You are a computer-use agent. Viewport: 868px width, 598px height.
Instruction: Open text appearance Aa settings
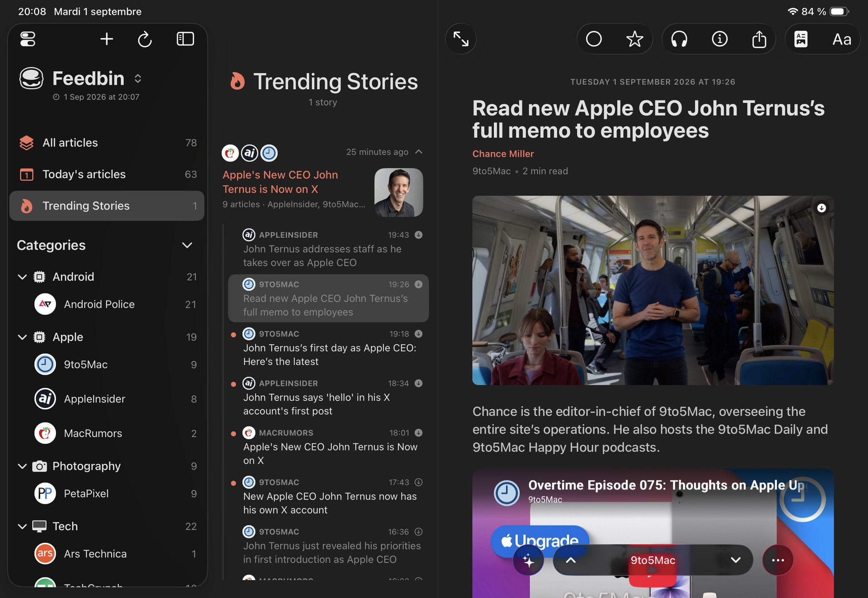point(842,39)
